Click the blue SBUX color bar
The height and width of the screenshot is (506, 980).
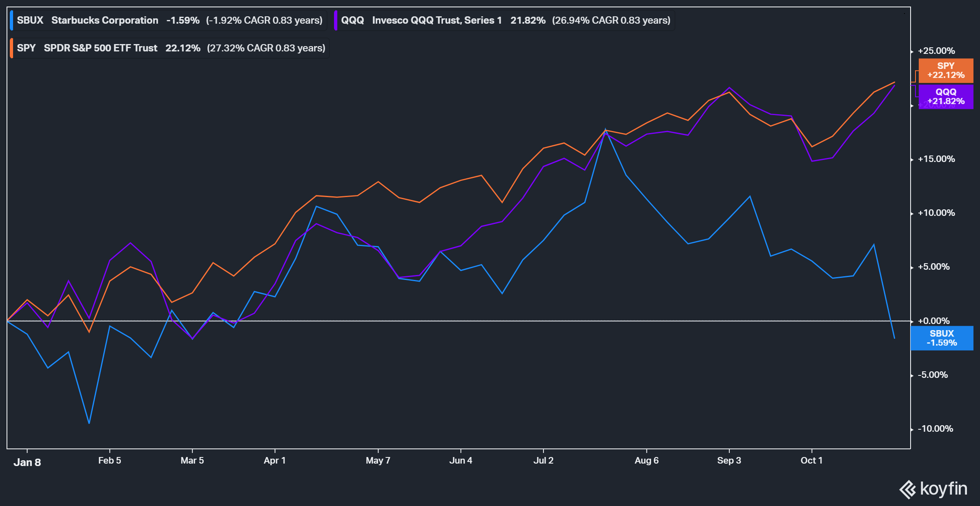point(11,20)
